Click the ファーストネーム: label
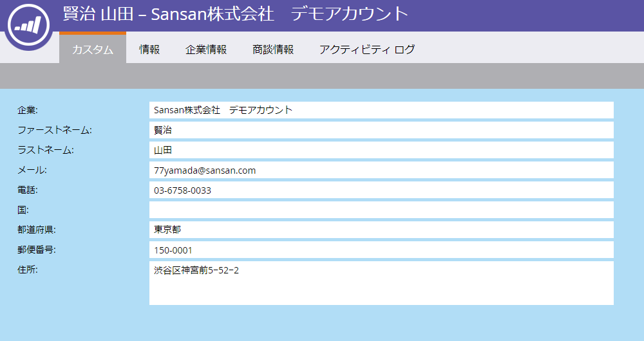This screenshot has height=341, width=644. tap(55, 130)
